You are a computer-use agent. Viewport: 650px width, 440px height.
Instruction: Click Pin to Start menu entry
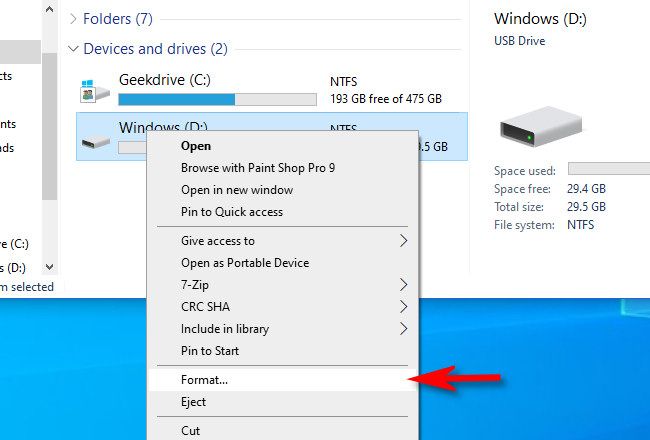tap(210, 351)
